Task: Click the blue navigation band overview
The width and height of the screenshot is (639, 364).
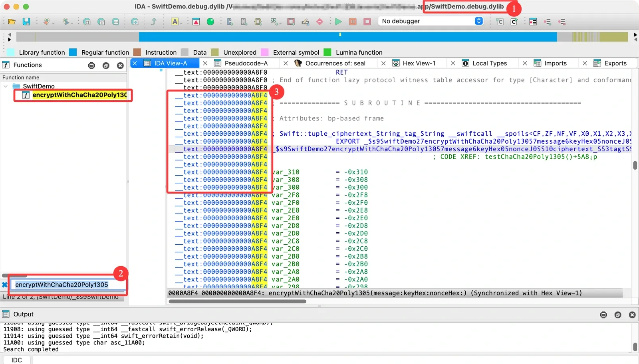Action: click(x=347, y=37)
